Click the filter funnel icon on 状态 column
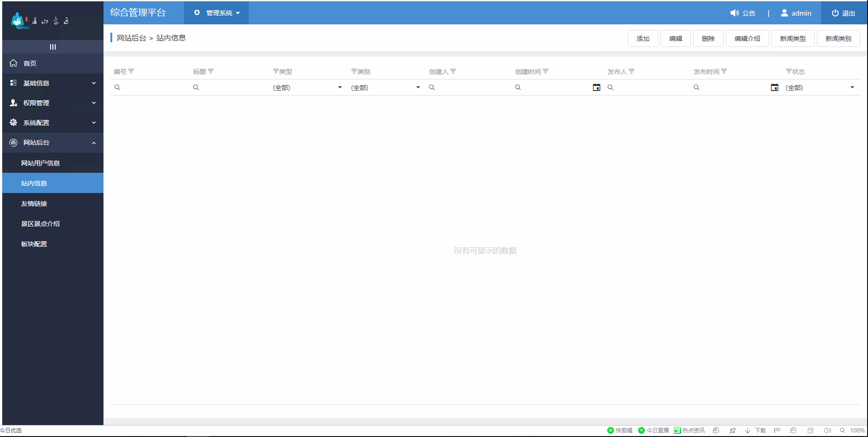 pos(788,71)
